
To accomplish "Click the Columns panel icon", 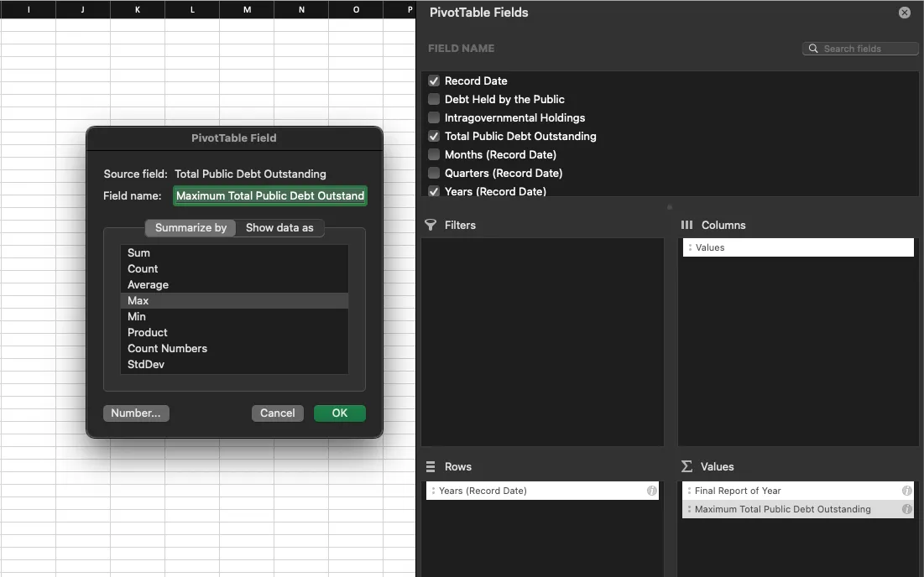I will click(x=686, y=225).
